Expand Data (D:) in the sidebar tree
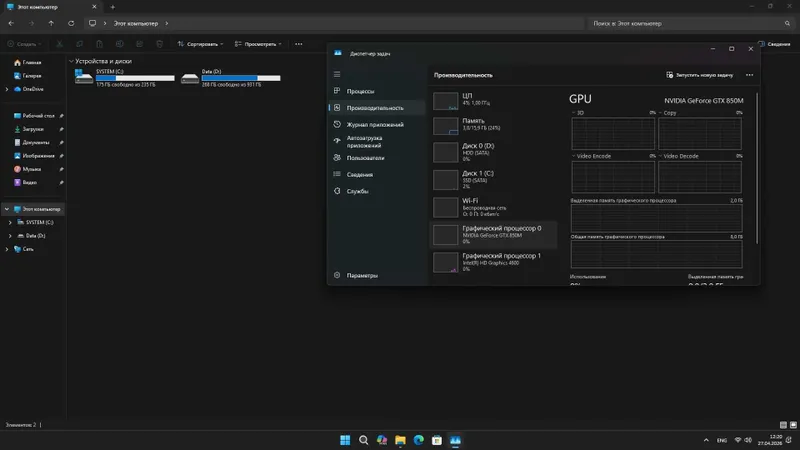The width and height of the screenshot is (800, 450). click(x=10, y=236)
